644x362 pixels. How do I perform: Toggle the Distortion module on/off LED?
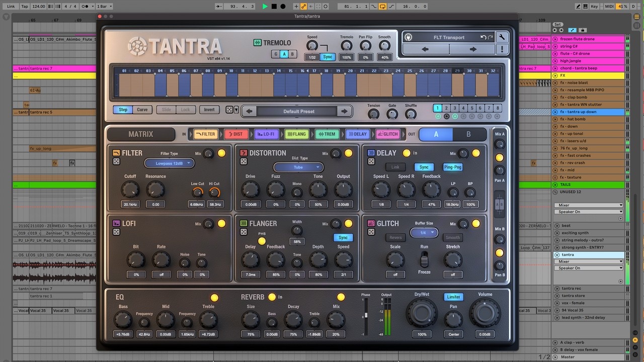tap(349, 153)
